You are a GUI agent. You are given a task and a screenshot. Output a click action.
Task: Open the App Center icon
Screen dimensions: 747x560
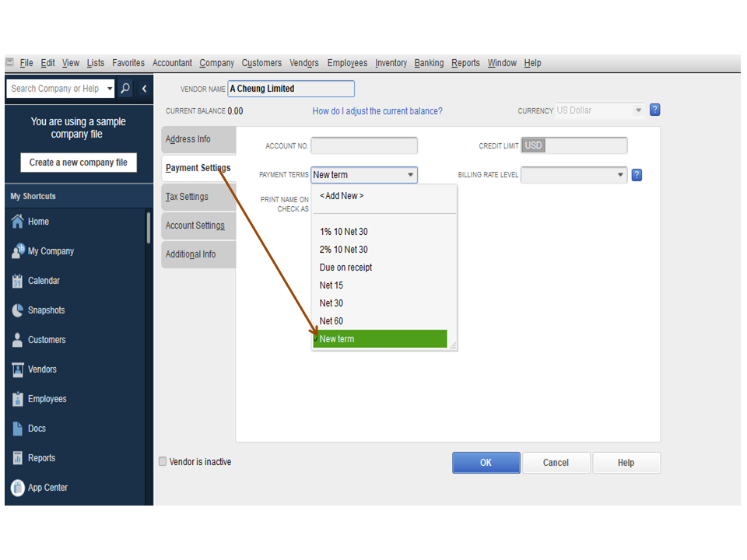coord(18,488)
